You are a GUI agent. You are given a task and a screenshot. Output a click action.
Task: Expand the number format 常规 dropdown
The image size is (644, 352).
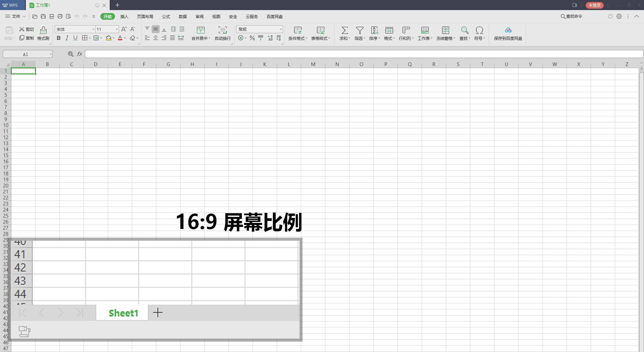click(x=281, y=29)
